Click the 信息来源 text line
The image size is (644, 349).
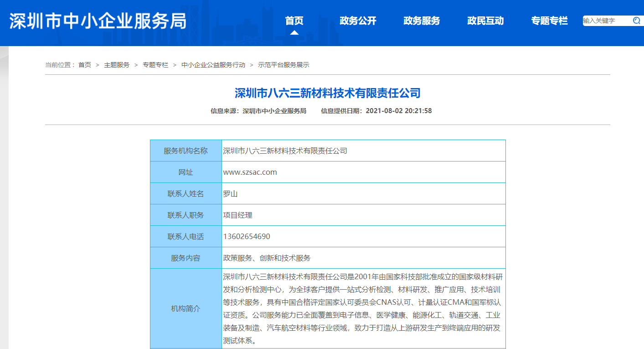(x=258, y=111)
